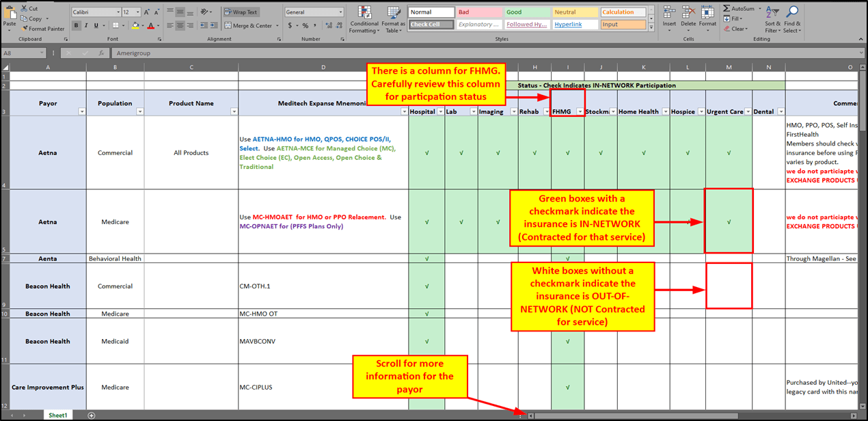Apply the Hyperlink cell style
This screenshot has height=421, width=868.
click(575, 25)
